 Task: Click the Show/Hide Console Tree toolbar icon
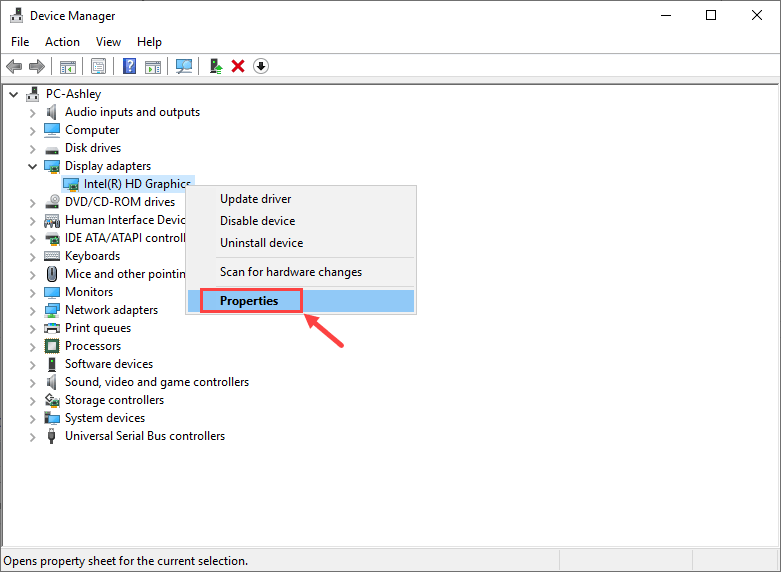click(x=68, y=66)
